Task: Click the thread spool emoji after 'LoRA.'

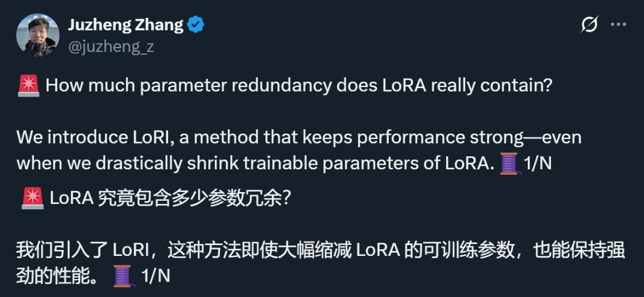Action: click(509, 163)
